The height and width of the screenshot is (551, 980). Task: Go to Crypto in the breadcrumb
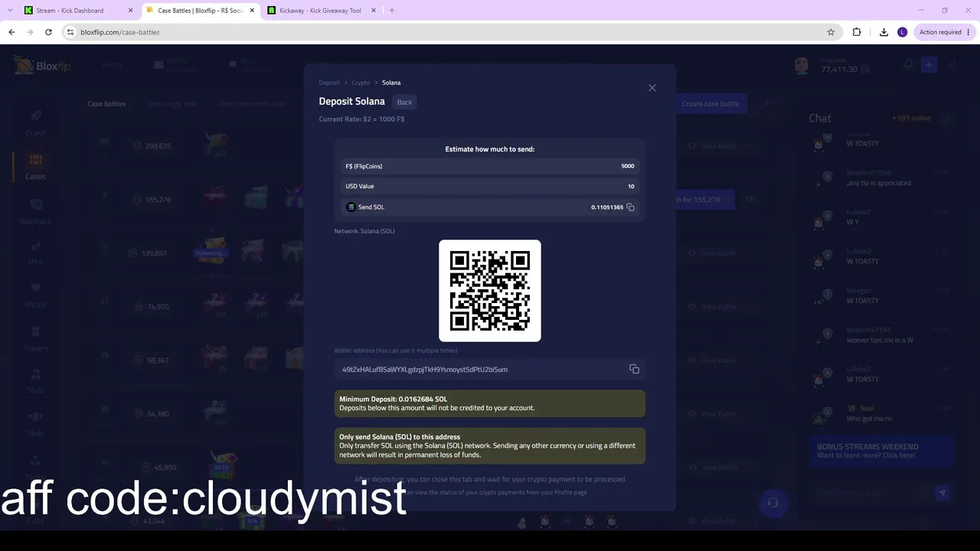(x=361, y=83)
